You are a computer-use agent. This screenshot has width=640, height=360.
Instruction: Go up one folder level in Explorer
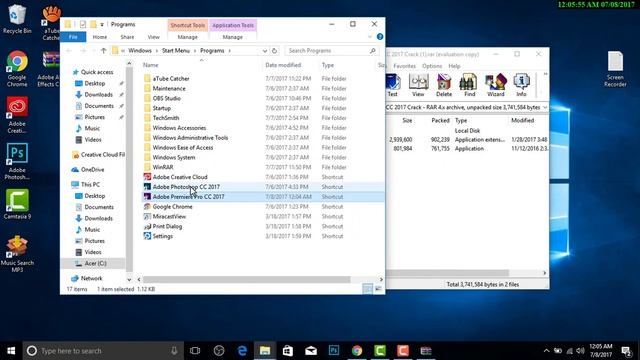coord(104,51)
